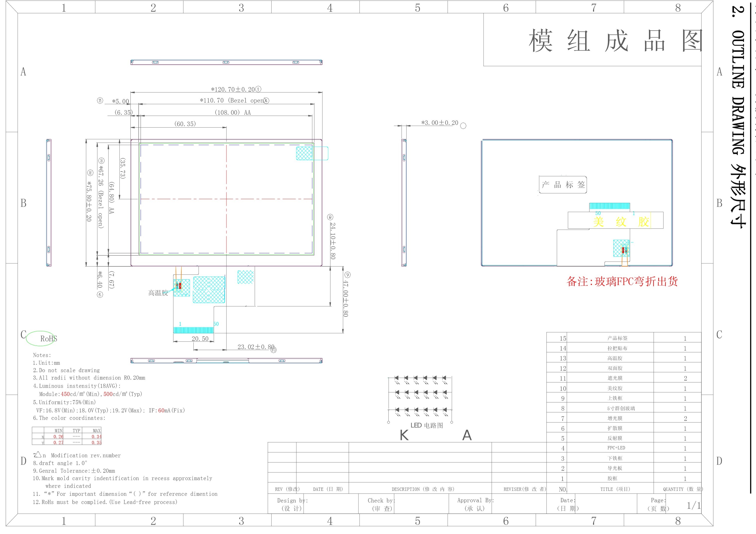Click the '(108.00) AA' width dimension
Screen dimensions: 756x534
click(232, 112)
